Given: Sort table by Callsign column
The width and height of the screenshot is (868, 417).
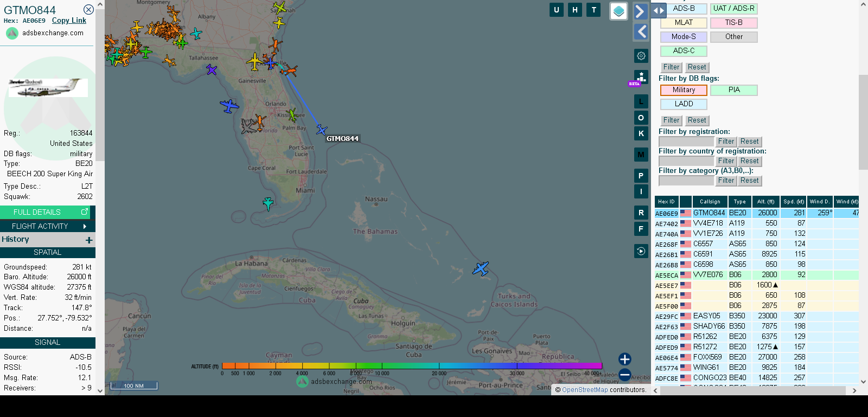Looking at the screenshot, I should (710, 202).
